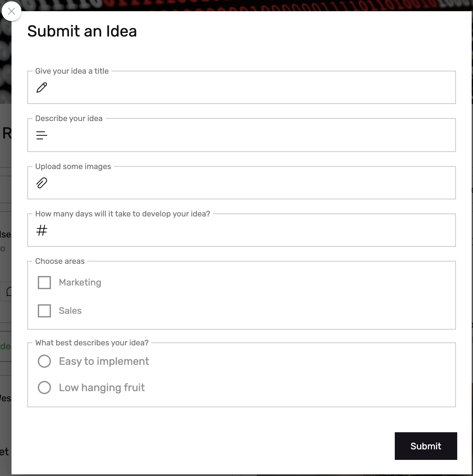Click the text lines icon in description field
This screenshot has height=476, width=473.
pos(42,135)
